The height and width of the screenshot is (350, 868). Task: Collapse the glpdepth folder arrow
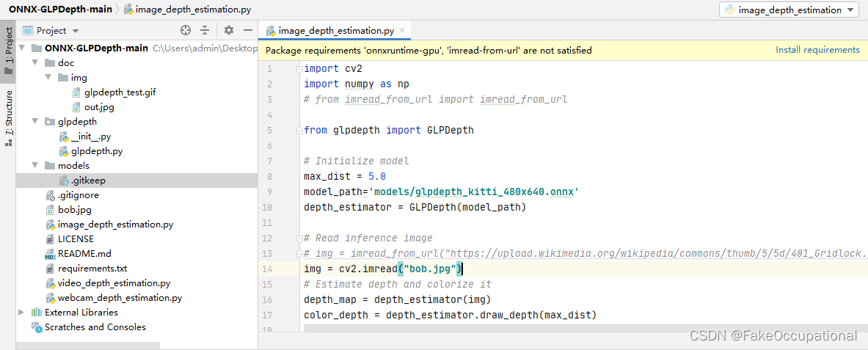tap(35, 121)
